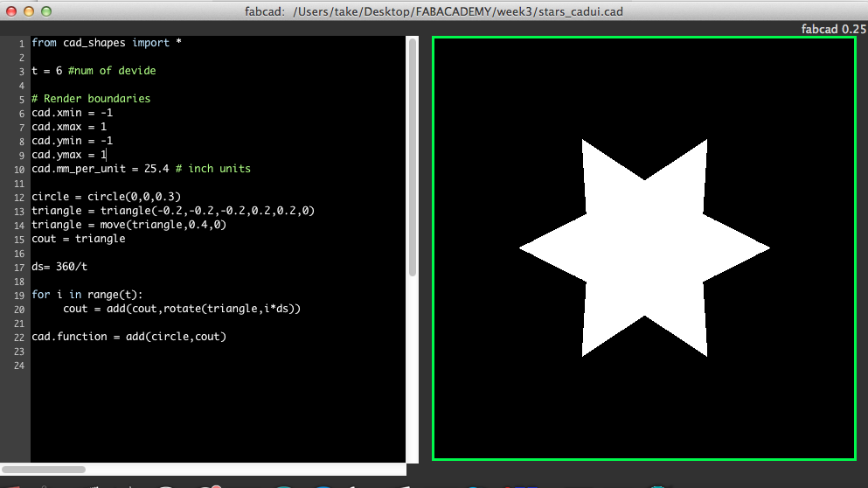Click line 'from cad_shapes import *'
The image size is (868, 488).
tap(107, 43)
